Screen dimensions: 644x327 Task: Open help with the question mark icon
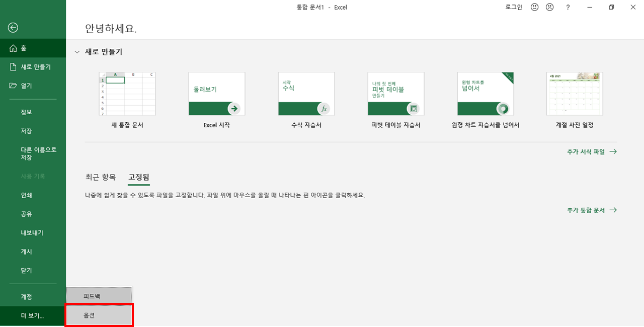click(x=568, y=7)
